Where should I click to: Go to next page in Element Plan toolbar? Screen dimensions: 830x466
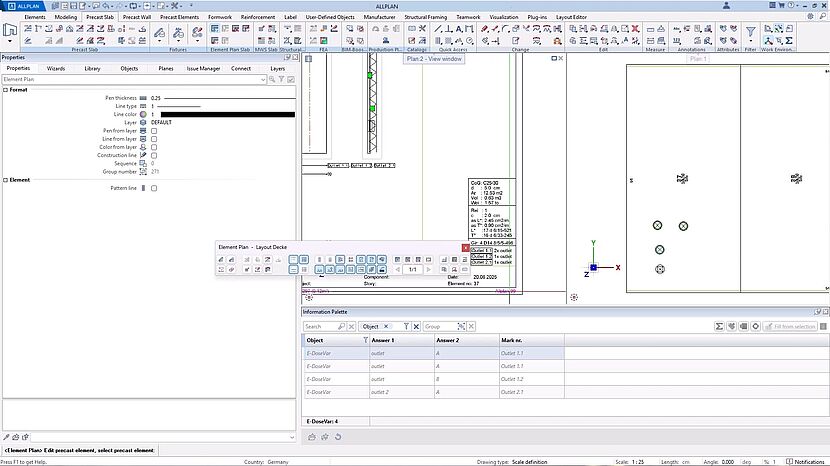tap(429, 270)
